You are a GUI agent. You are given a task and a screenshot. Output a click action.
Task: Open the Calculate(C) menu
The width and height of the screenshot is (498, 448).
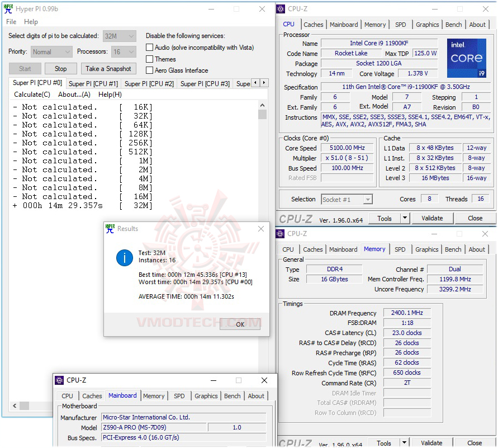pos(32,95)
